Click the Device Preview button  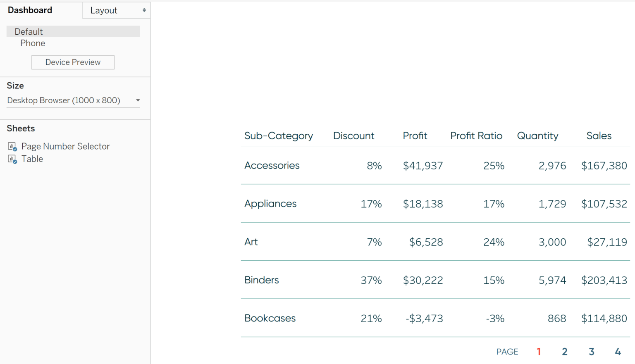[73, 62]
